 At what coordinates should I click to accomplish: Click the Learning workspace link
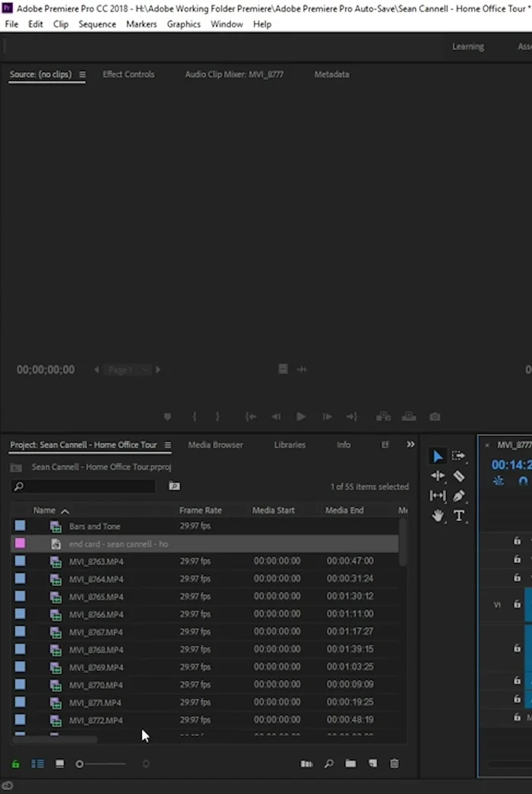pyautogui.click(x=467, y=46)
